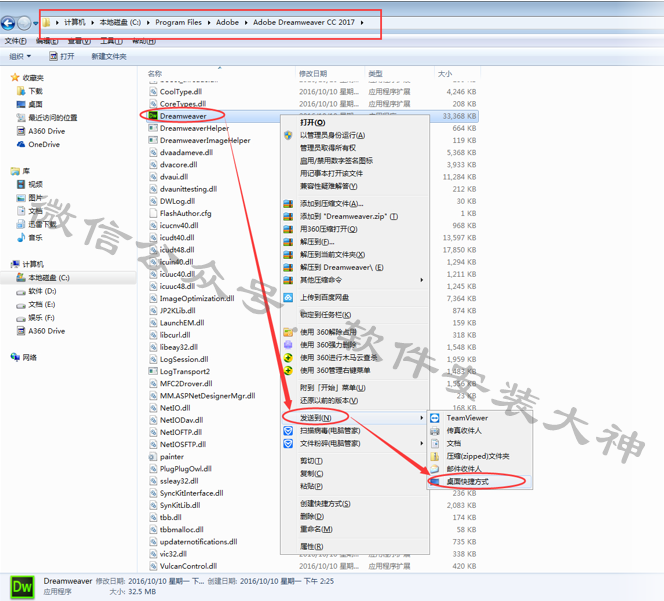Viewport: 664px width, 601px height.
Task: Select 删除(D) in context menu
Action: point(312,516)
